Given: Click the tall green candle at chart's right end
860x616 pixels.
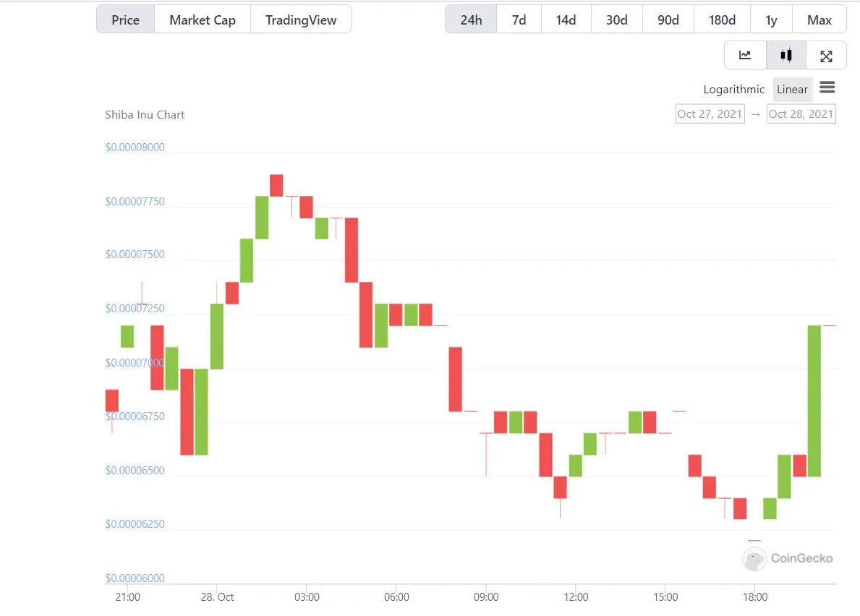Looking at the screenshot, I should (x=814, y=401).
